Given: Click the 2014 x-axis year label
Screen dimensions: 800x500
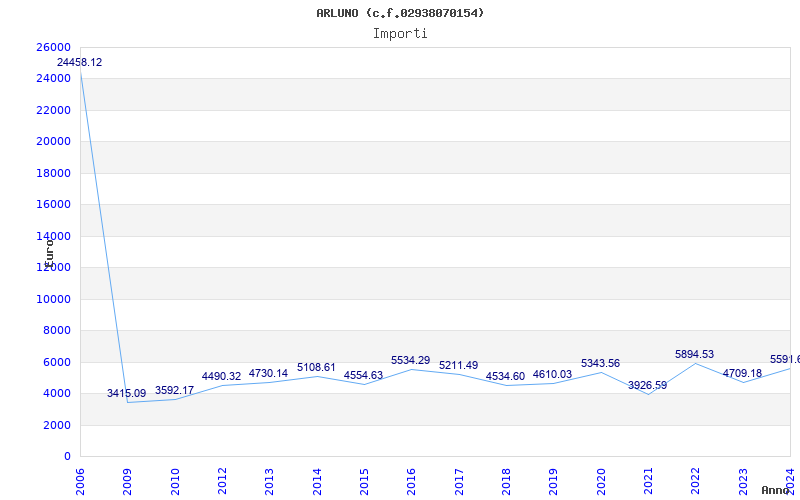Looking at the screenshot, I should pyautogui.click(x=317, y=482).
